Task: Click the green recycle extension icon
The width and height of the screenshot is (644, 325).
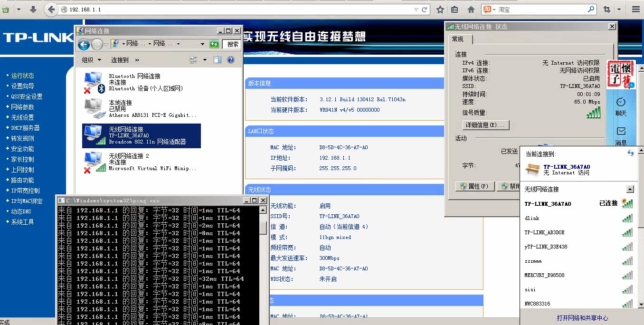Action: (5, 9)
